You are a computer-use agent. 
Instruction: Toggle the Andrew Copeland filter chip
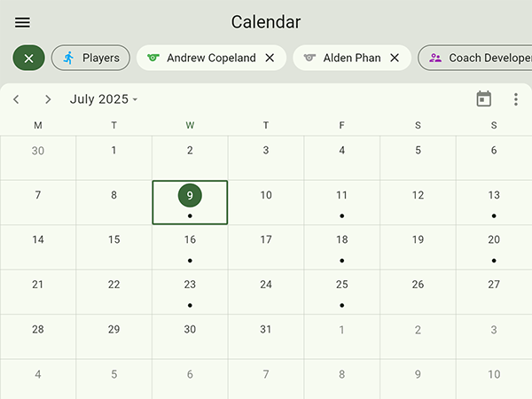pos(211,58)
